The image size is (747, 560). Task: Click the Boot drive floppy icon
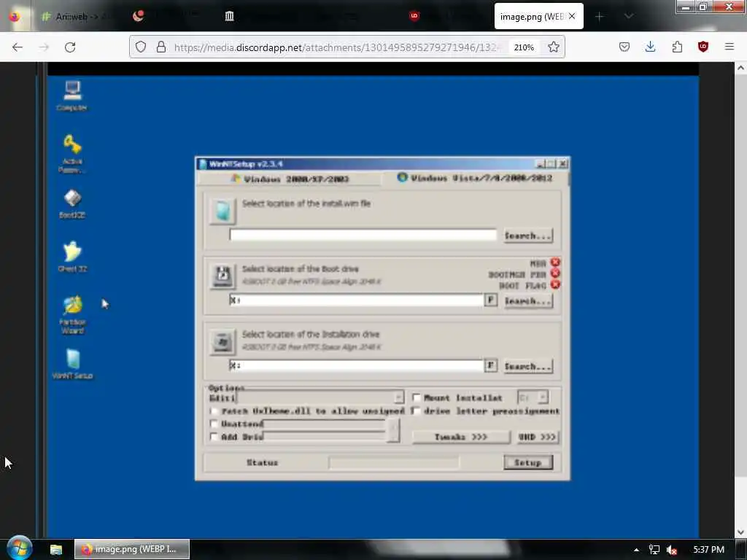[x=222, y=276]
